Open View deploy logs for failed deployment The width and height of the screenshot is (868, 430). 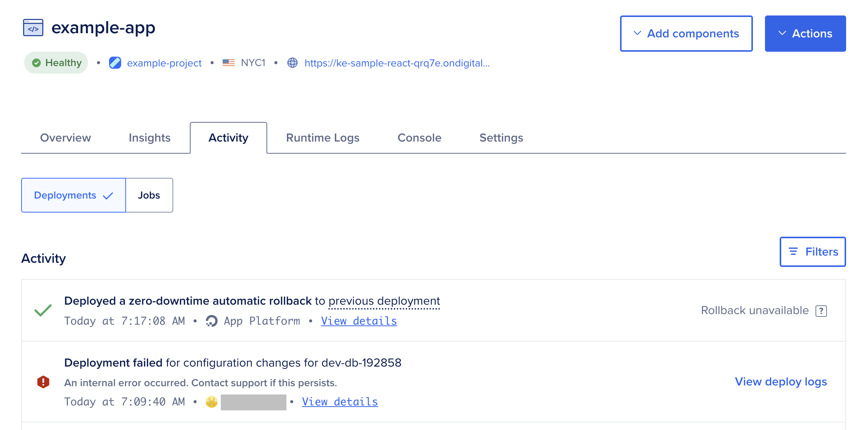pyautogui.click(x=780, y=382)
